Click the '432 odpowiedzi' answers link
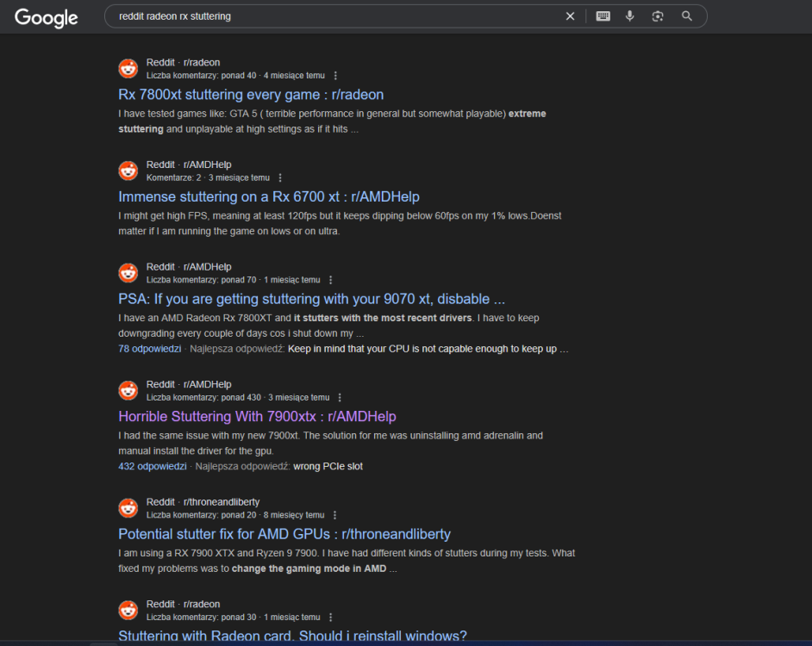This screenshot has height=646, width=812. click(x=152, y=465)
